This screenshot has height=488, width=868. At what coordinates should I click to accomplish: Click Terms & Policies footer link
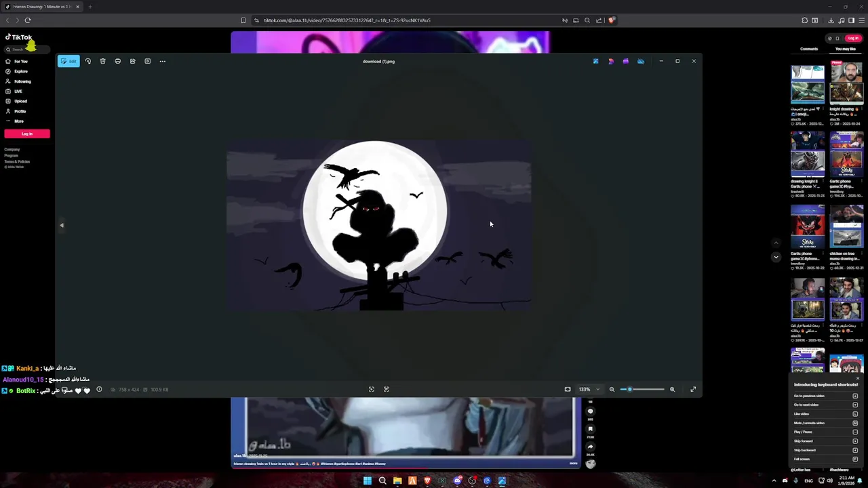(17, 161)
